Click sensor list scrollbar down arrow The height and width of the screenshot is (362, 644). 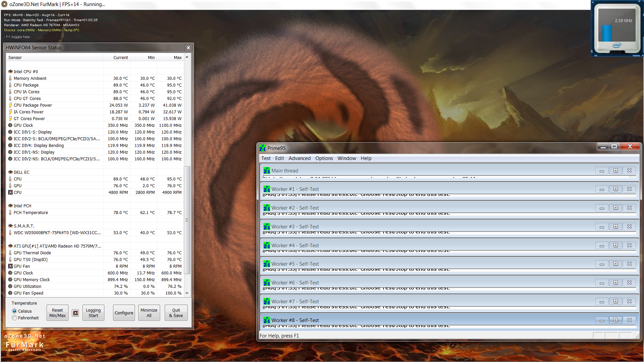[x=187, y=293]
